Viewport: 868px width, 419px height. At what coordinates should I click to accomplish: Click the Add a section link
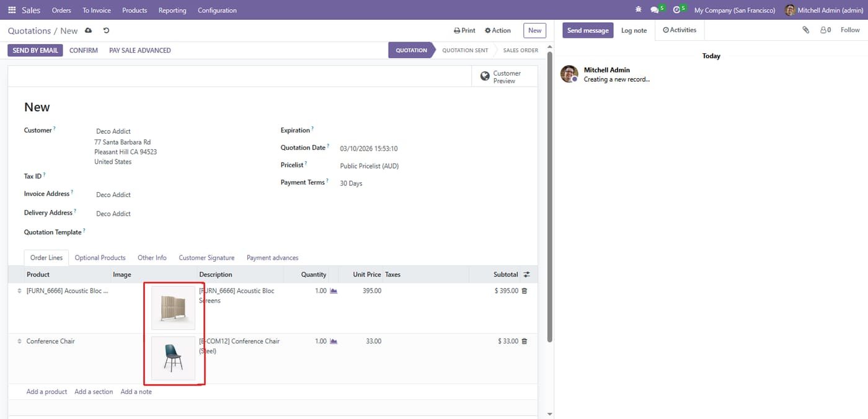(94, 392)
